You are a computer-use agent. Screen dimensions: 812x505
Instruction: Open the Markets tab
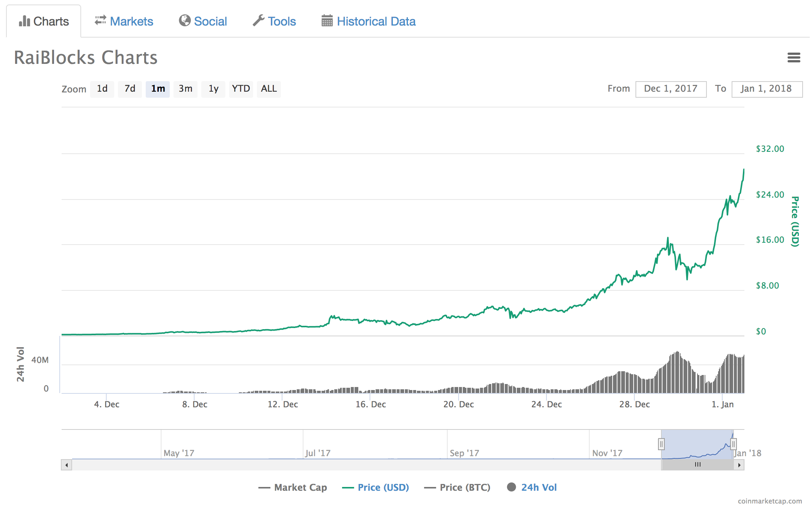coord(131,21)
